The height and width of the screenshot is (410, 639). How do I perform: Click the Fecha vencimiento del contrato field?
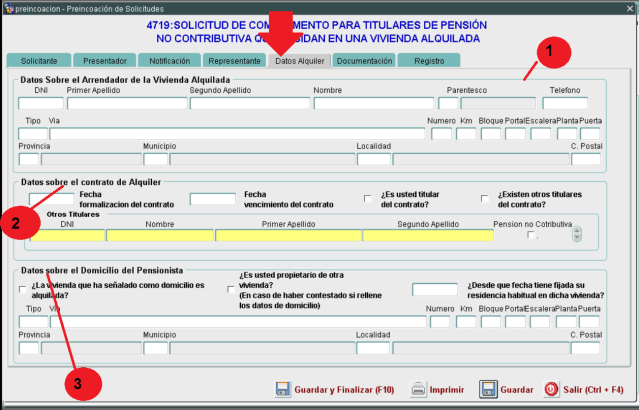[213, 199]
